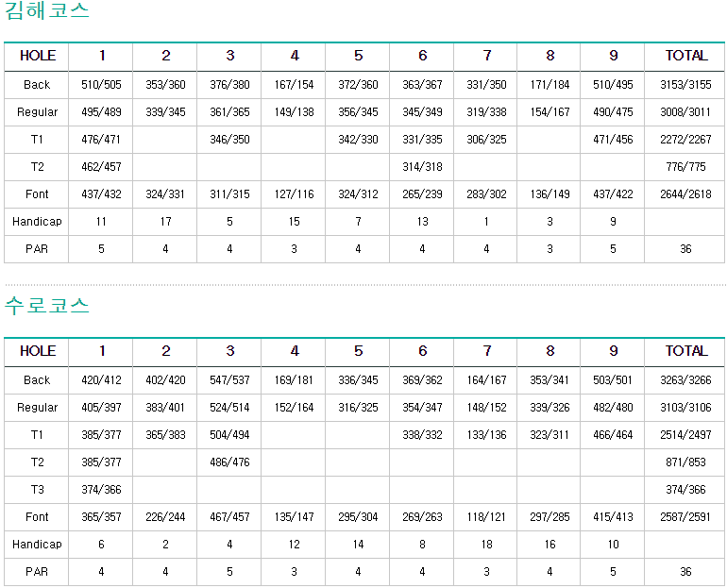Select the 402/420 cell

point(165,380)
